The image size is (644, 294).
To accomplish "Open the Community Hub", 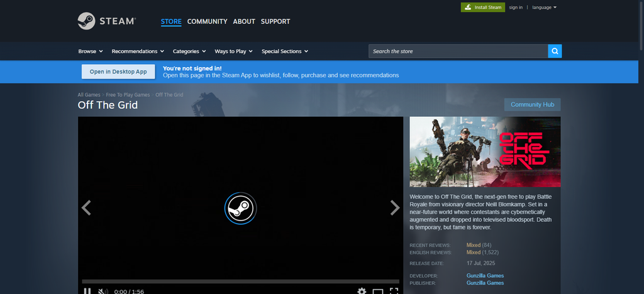I will 532,104.
